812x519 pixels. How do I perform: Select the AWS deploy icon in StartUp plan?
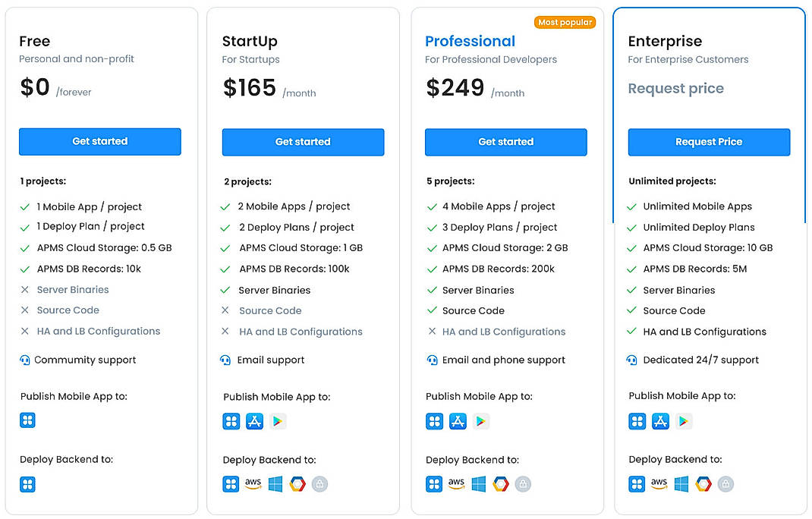[253, 483]
